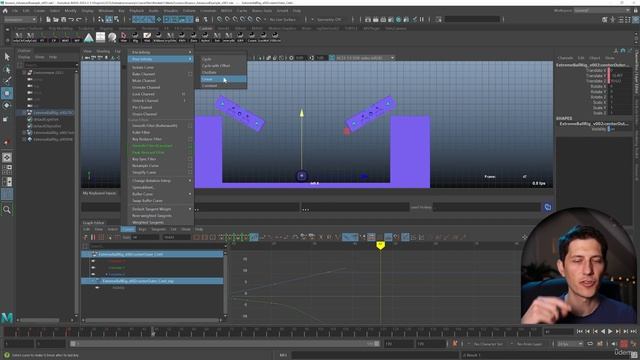This screenshot has height=360, width=640.
Task: Click the Maya home icon
Action: pyautogui.click(x=5, y=11)
